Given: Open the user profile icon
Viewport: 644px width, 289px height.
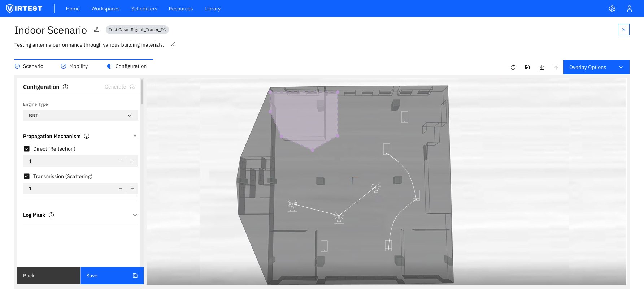Looking at the screenshot, I should pos(629,9).
